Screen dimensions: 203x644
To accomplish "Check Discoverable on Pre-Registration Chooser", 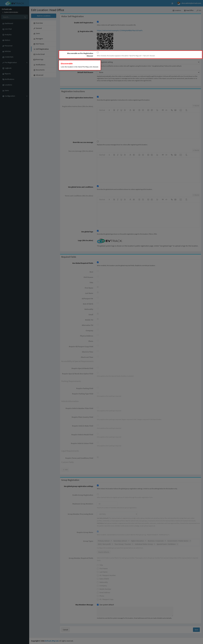I will tap(98, 53).
